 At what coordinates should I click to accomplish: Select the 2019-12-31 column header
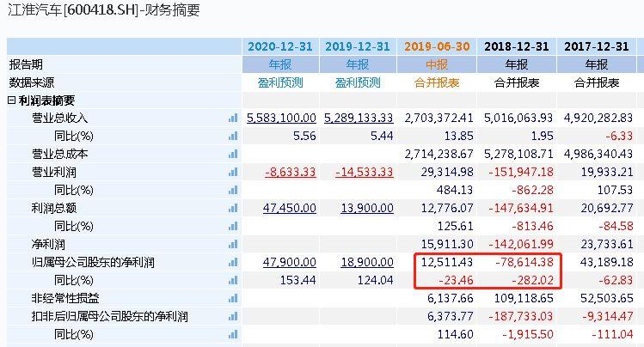[358, 46]
